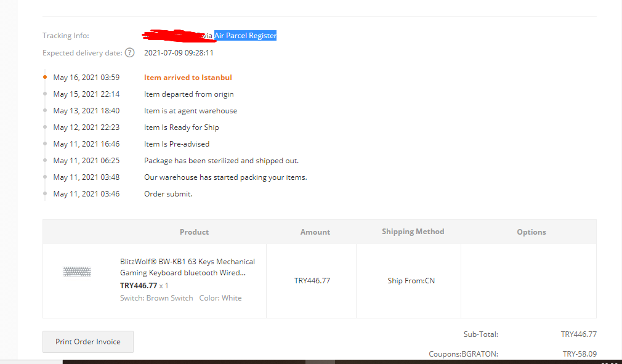Click the May 12, 2021 22:23 timestamp

86,127
